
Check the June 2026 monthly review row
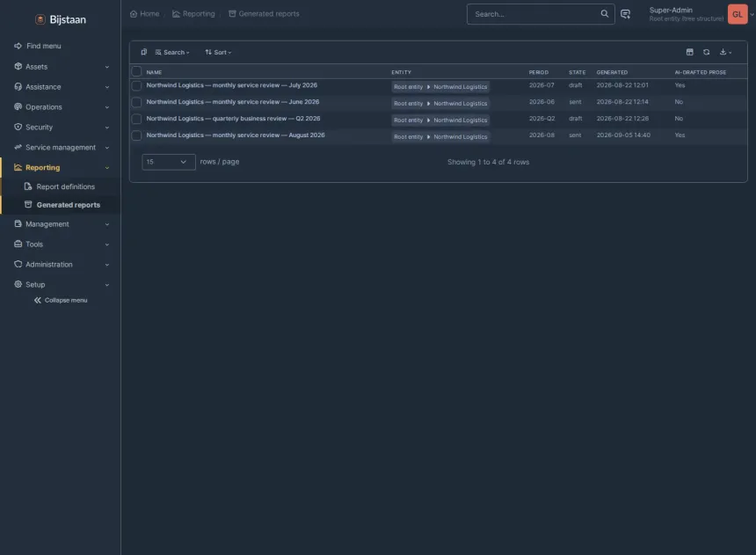click(x=137, y=102)
